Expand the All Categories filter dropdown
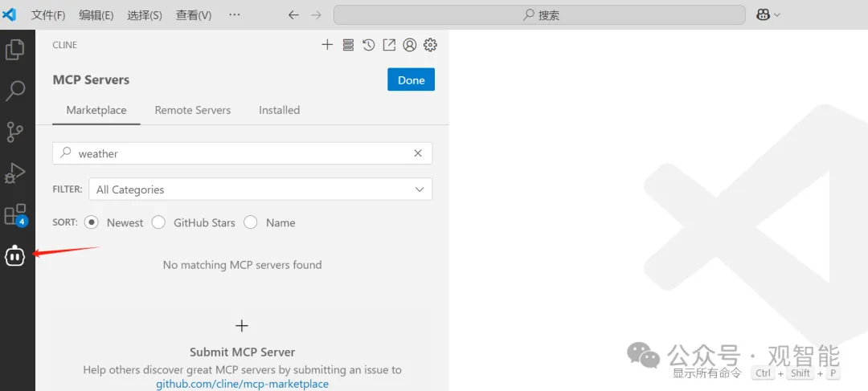The width and height of the screenshot is (868, 391). (260, 189)
